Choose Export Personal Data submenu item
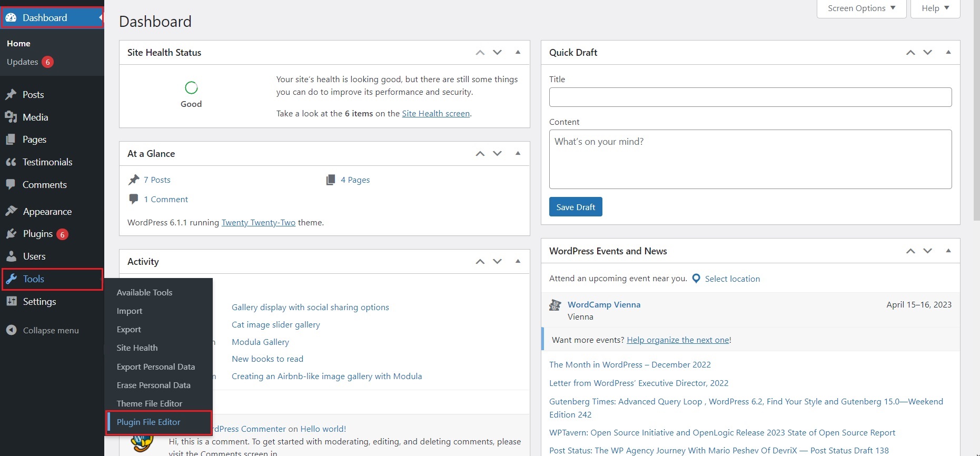 156,367
